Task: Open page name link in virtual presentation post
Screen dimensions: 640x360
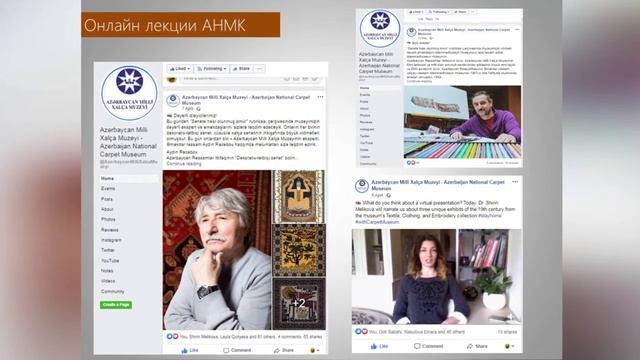Action: coord(438,185)
